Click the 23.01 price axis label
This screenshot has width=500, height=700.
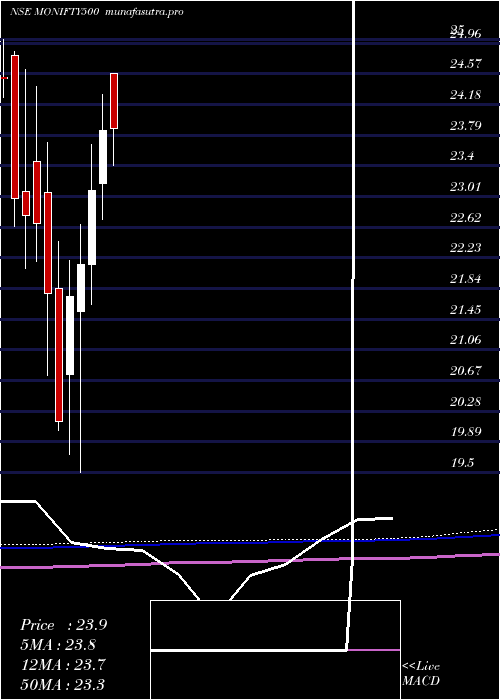465,187
